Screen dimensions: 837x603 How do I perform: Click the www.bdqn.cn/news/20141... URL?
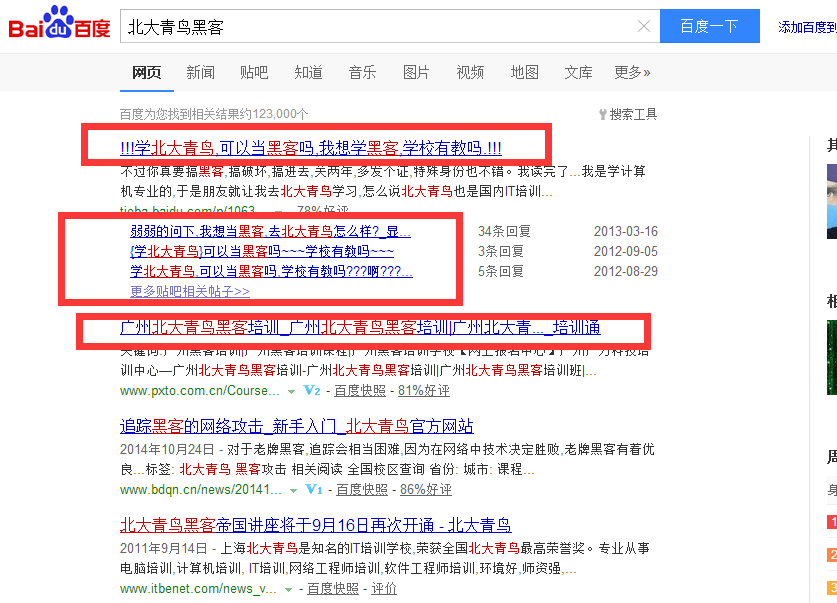tap(201, 489)
